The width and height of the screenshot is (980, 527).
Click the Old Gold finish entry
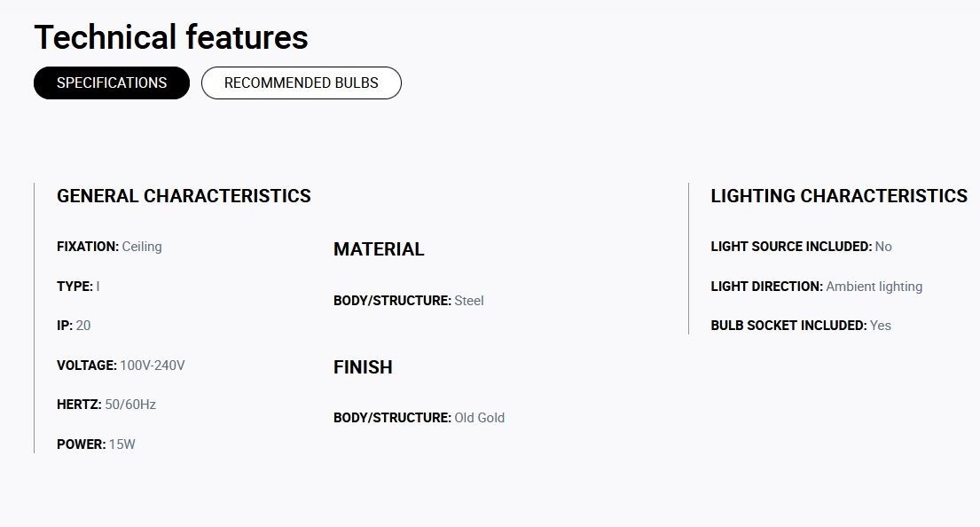(419, 418)
